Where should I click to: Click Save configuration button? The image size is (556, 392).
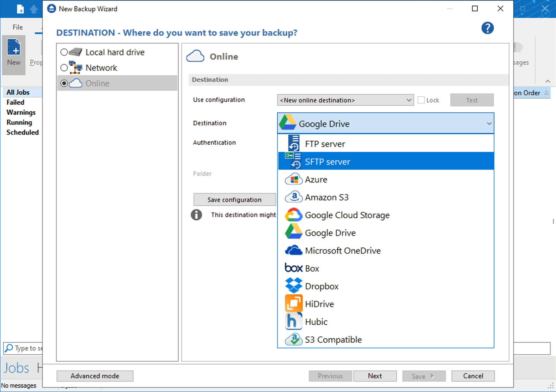click(x=234, y=199)
